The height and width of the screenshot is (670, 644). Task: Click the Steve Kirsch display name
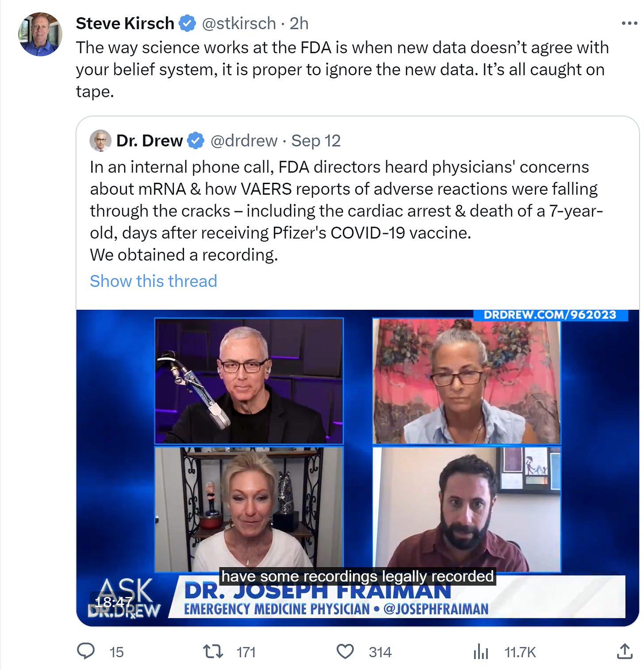click(x=125, y=23)
